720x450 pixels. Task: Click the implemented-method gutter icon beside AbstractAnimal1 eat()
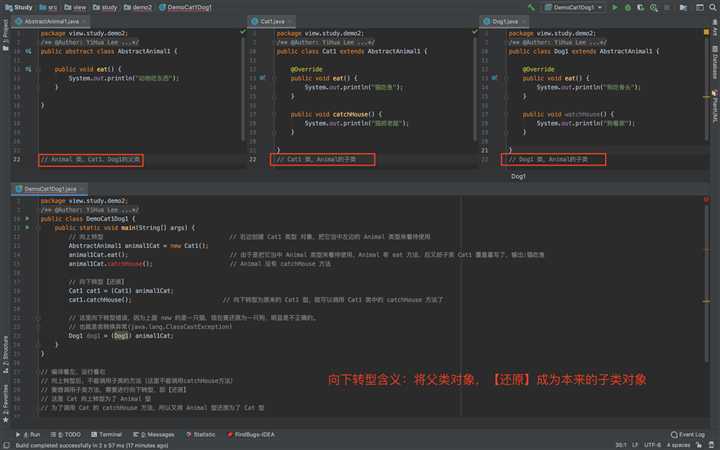[28, 68]
